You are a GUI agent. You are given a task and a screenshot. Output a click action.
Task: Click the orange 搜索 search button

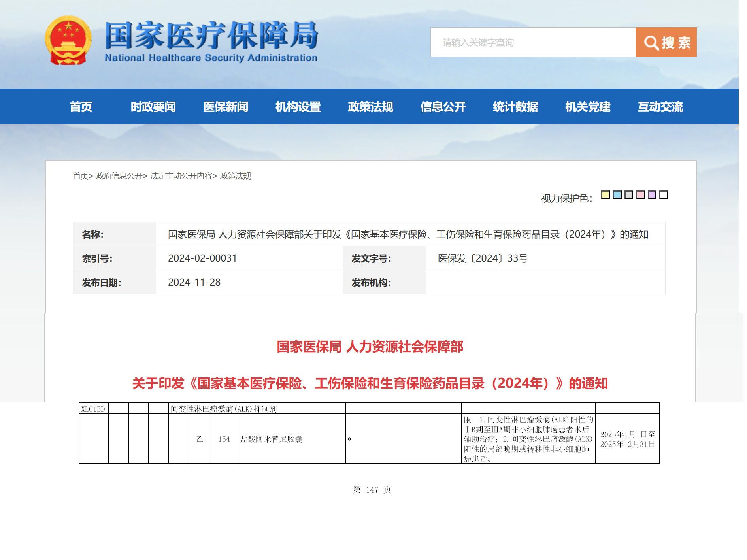click(x=666, y=42)
